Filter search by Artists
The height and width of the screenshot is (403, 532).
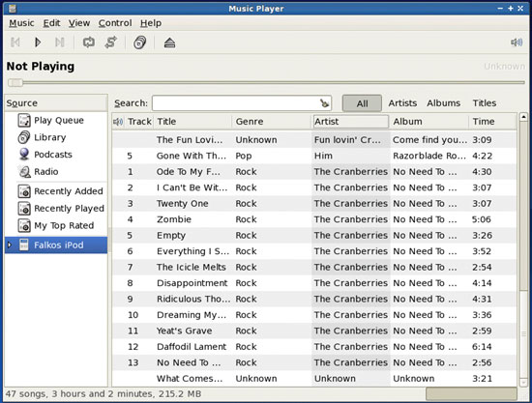point(402,103)
